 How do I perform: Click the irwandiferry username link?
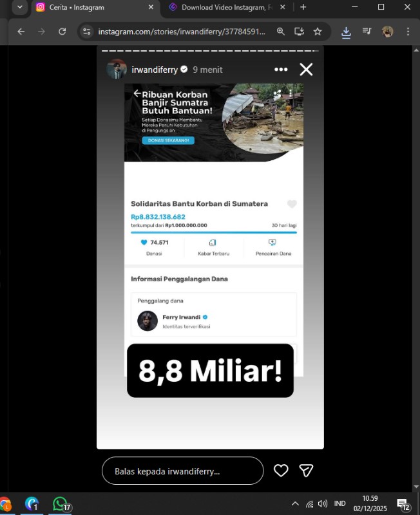pyautogui.click(x=155, y=70)
